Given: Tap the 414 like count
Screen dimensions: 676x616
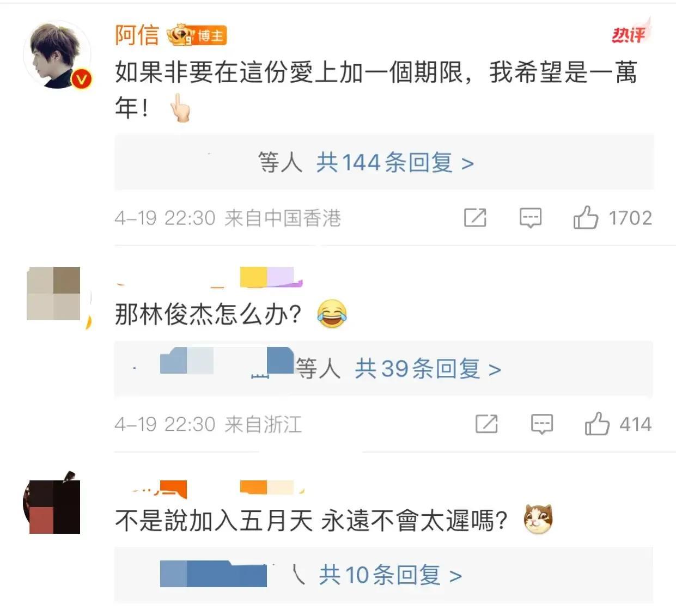Looking at the screenshot, I should 636,424.
